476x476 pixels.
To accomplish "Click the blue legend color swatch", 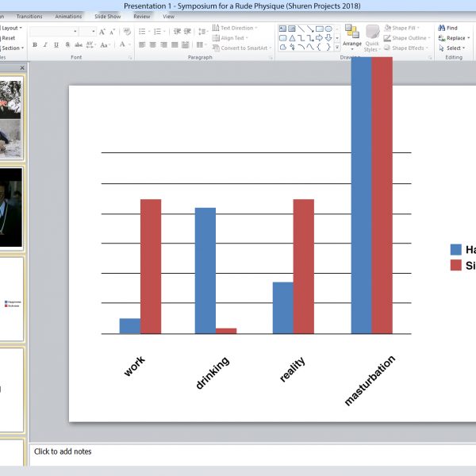I will pyautogui.click(x=455, y=249).
